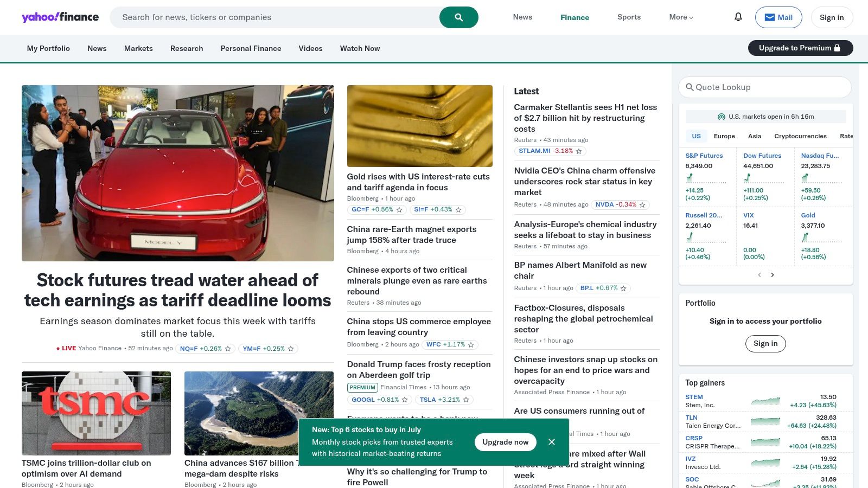This screenshot has height=488, width=868.
Task: Click the green search magnifier button
Action: [x=459, y=17]
